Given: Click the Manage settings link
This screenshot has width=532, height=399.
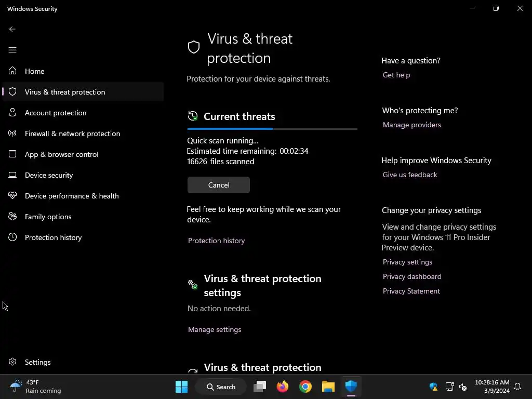Looking at the screenshot, I should (x=215, y=329).
